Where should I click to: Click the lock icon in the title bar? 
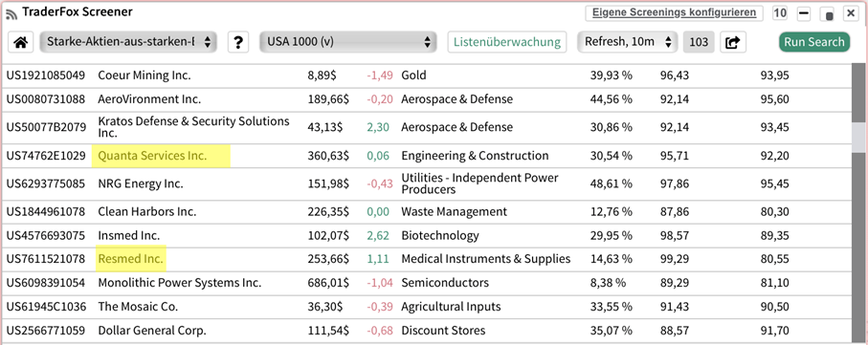point(828,13)
